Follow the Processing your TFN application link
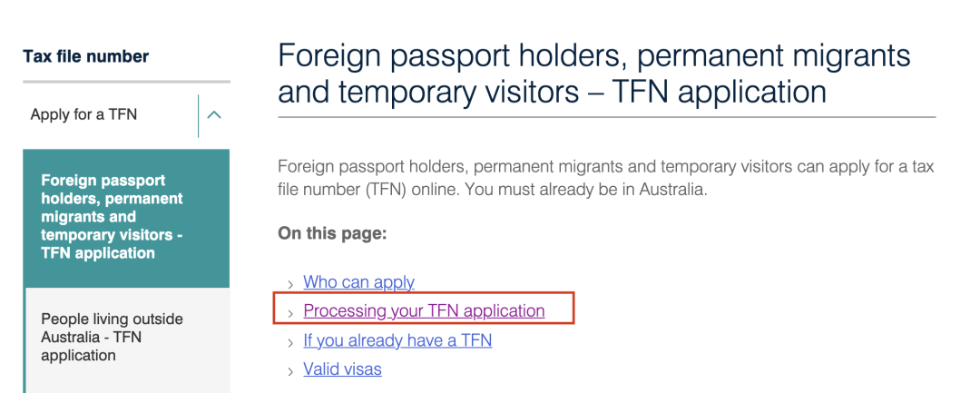This screenshot has width=980, height=393. (424, 311)
